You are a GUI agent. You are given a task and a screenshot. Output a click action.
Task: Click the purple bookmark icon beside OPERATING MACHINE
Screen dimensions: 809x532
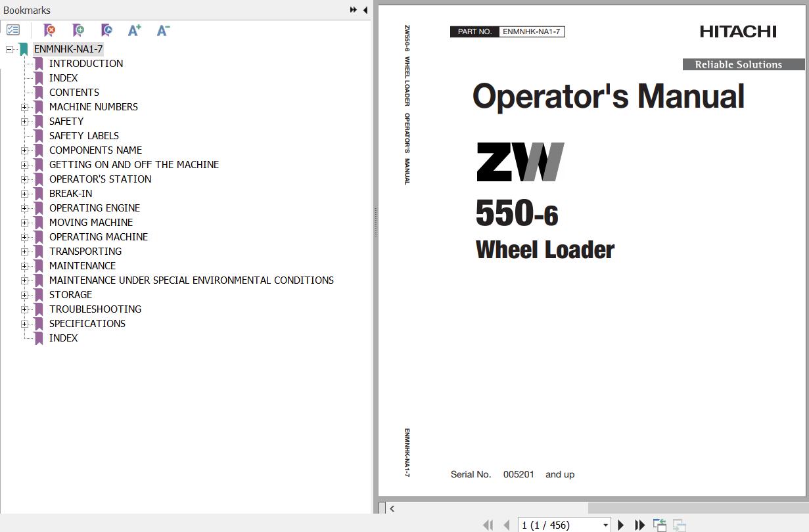(x=39, y=237)
